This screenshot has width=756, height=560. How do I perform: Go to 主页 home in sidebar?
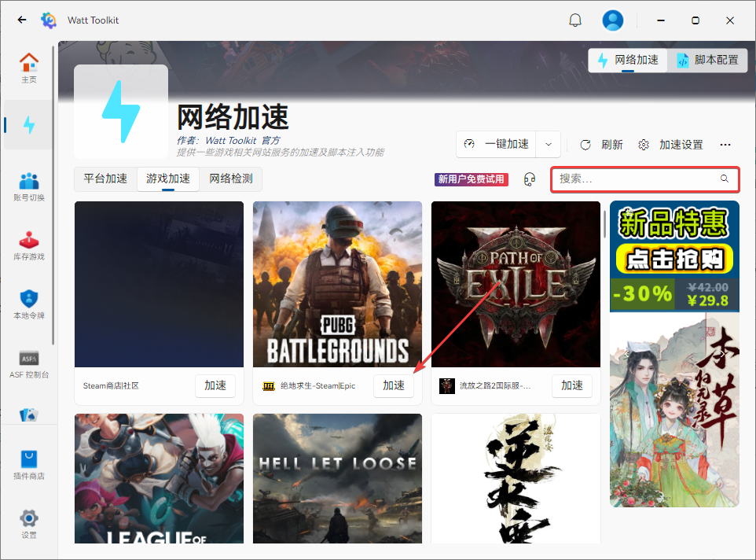(x=29, y=68)
